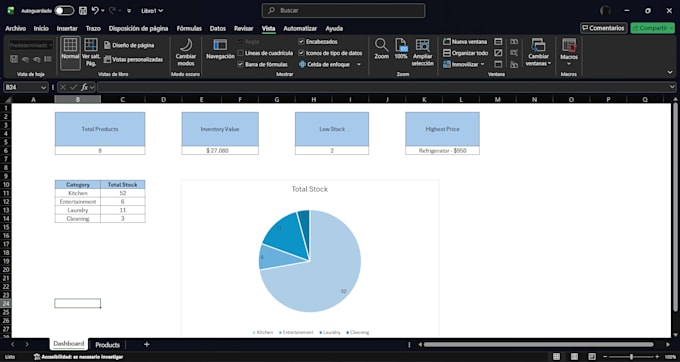Open the Fórmulas tab
This screenshot has width=680, height=362.
pos(189,29)
